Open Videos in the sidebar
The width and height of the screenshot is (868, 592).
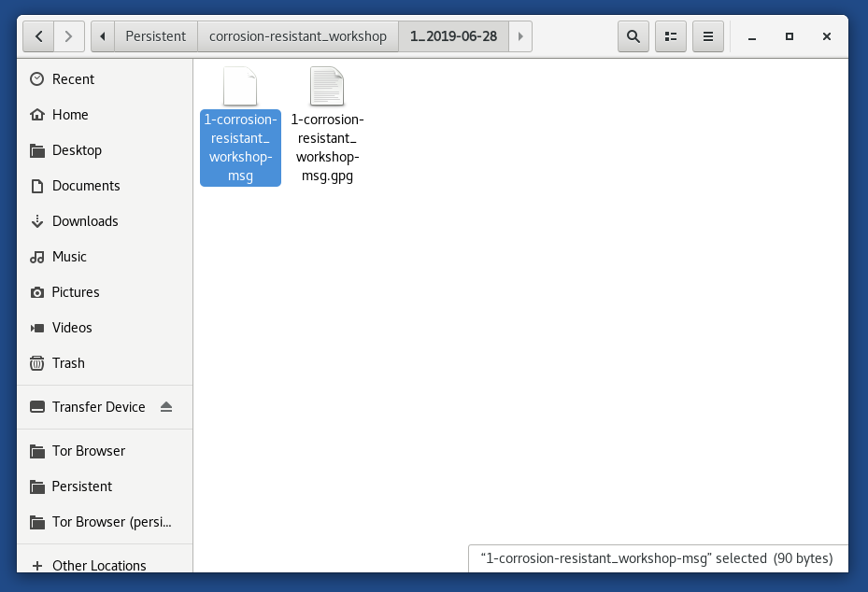(105, 327)
